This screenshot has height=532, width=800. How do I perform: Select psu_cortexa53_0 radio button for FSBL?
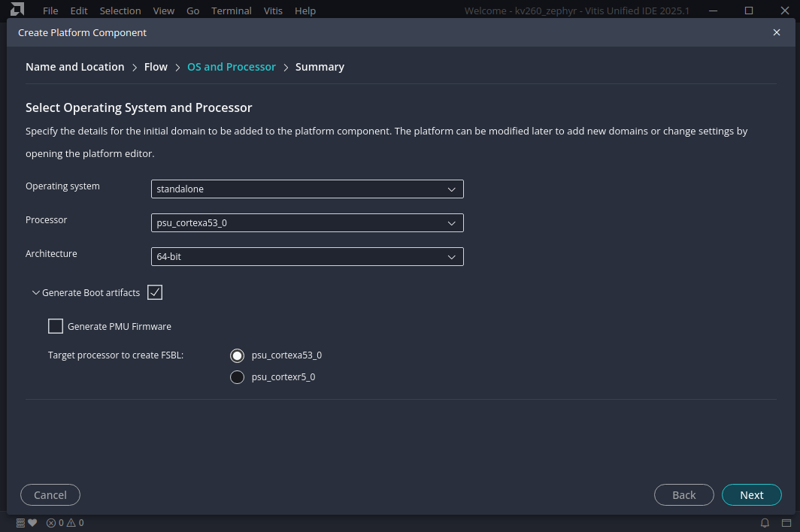pos(237,355)
